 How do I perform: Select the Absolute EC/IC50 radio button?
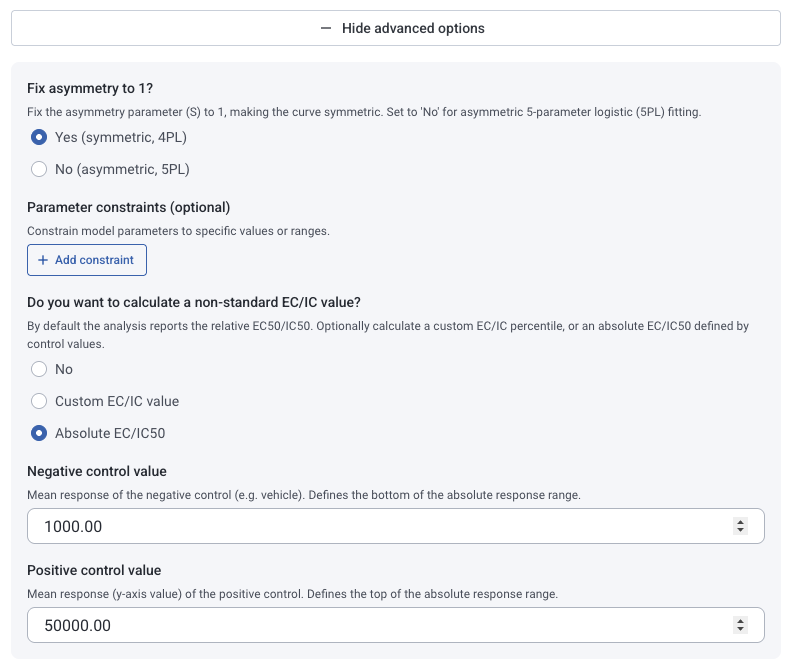click(x=39, y=433)
